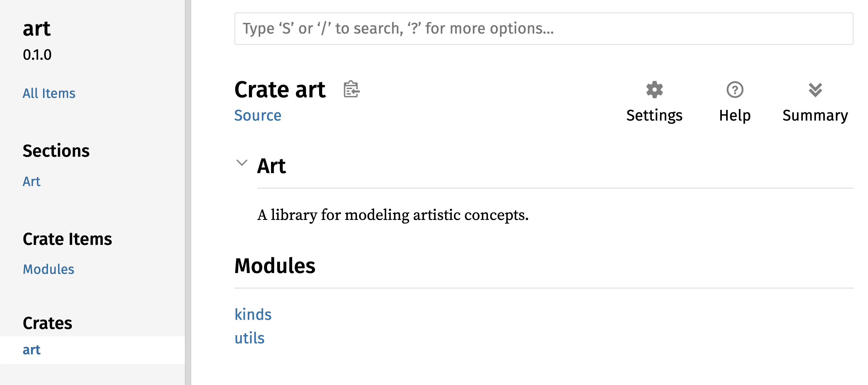Click the Crate art page heading
Image resolution: width=868 pixels, height=385 pixels.
(280, 89)
